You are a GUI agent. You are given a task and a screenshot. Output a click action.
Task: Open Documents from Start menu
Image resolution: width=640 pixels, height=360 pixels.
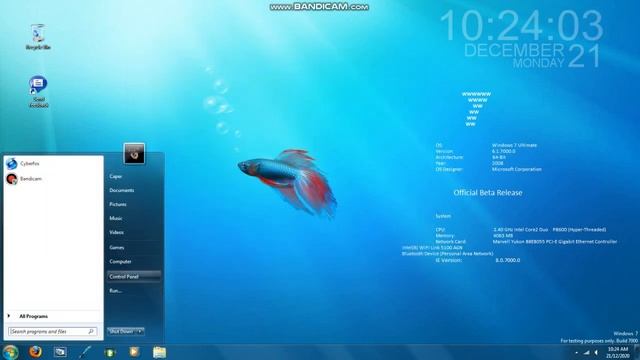122,191
